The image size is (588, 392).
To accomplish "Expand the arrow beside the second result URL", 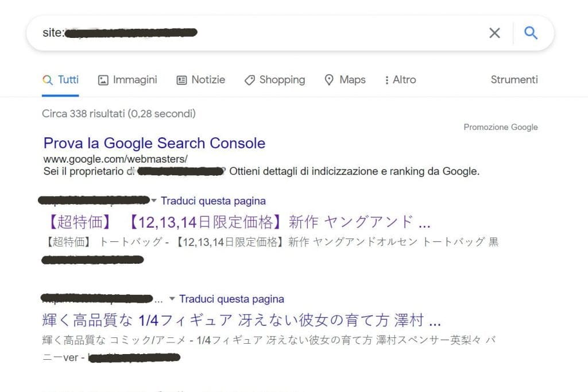I will point(172,299).
